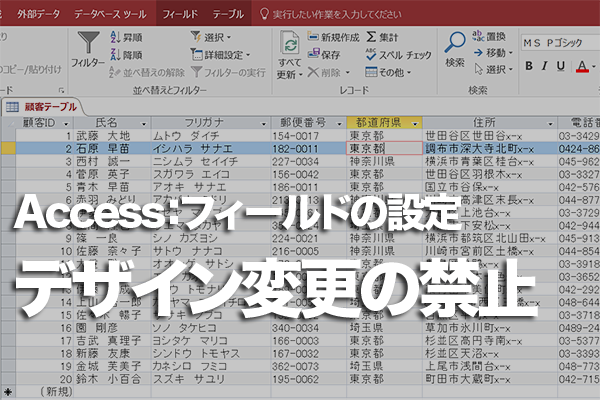Click the 置換 replace button
The width and height of the screenshot is (600, 400).
(489, 36)
